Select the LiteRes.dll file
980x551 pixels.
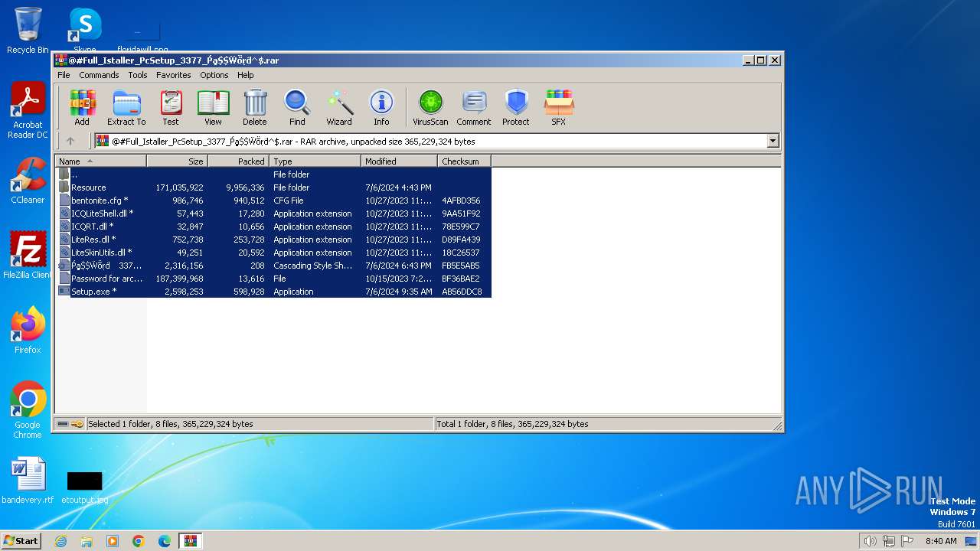(274, 240)
